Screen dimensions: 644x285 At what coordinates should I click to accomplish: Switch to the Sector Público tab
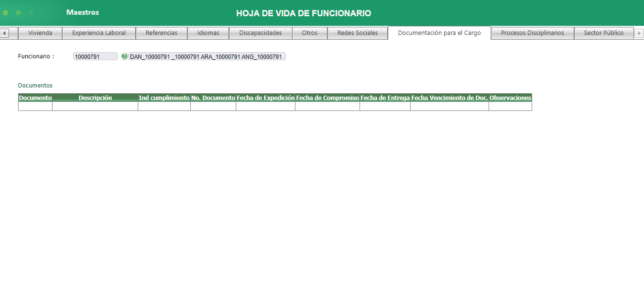tap(604, 33)
